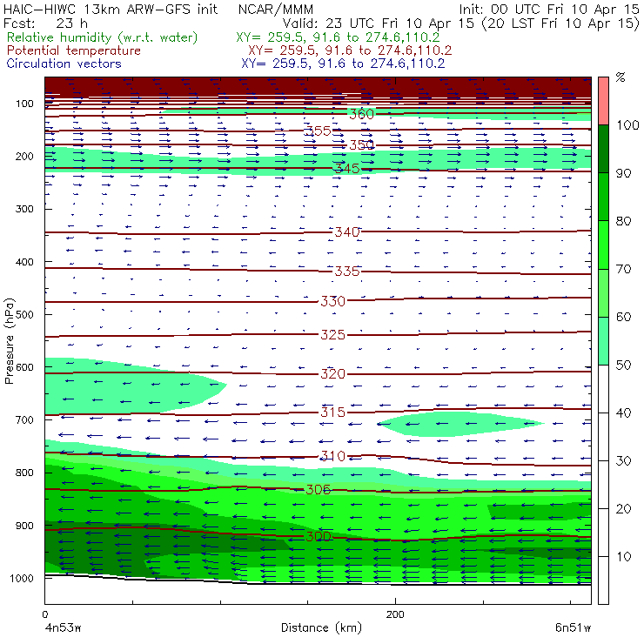This screenshot has width=644, height=644.
Task: Click the '%' unit label above colorbar
Action: (621, 77)
